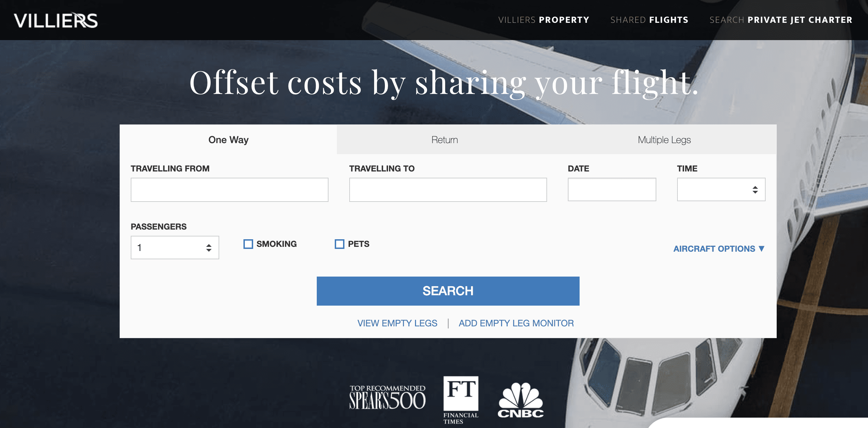Adjust passenger count stepper
Viewport: 868px width, 428px height.
(x=209, y=248)
